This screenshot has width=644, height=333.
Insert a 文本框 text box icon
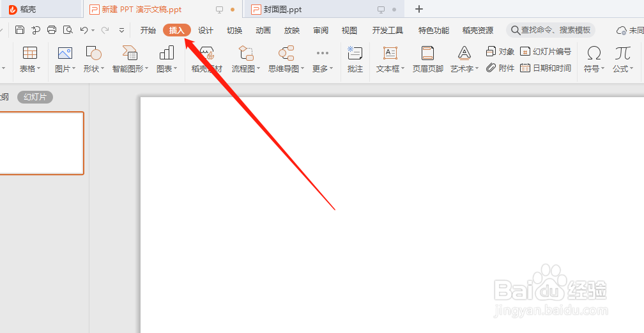coord(390,53)
